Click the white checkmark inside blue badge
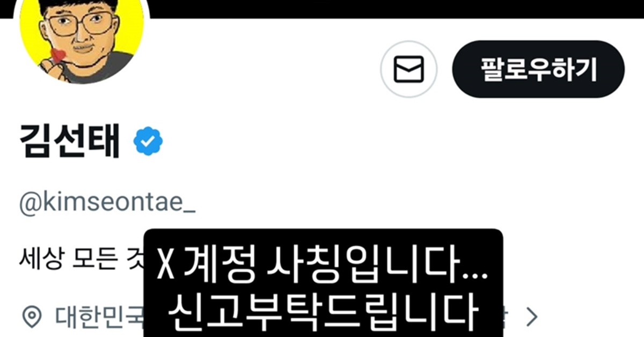 coord(149,141)
